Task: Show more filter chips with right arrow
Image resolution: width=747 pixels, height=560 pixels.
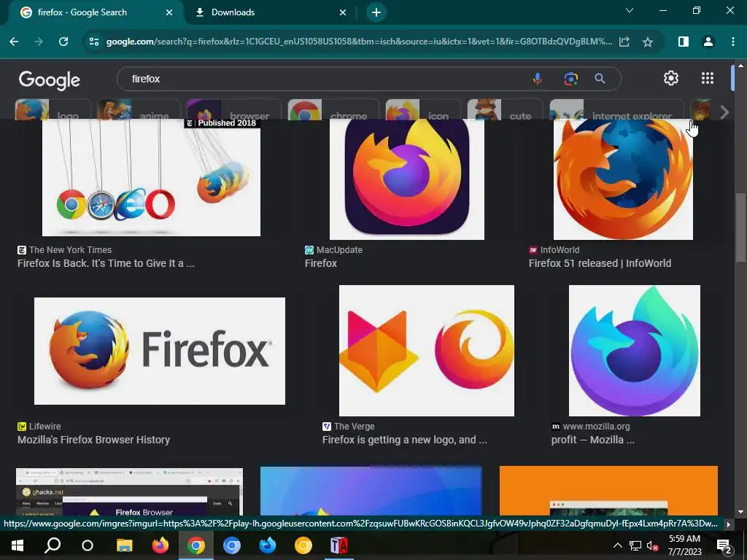Action: 724,113
